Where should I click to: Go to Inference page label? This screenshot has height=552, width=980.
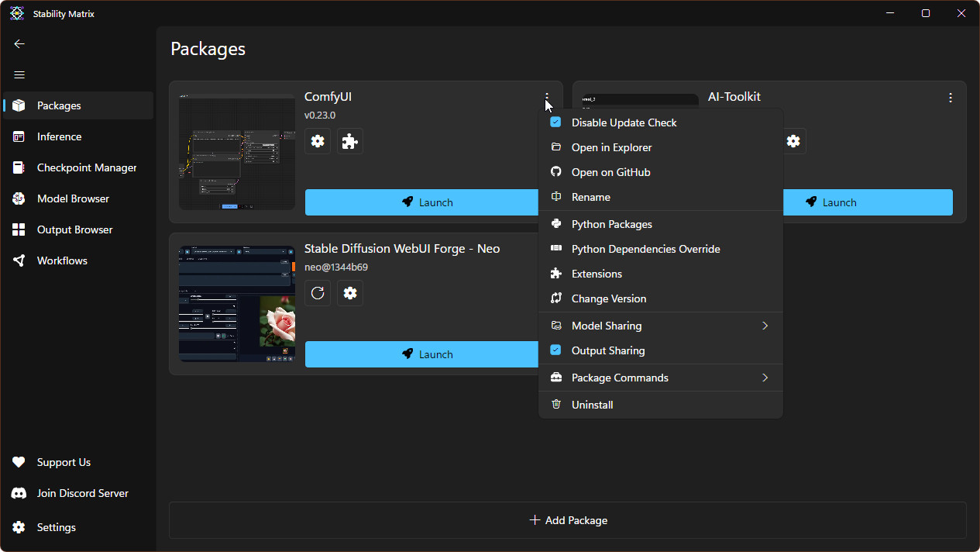pyautogui.click(x=59, y=136)
